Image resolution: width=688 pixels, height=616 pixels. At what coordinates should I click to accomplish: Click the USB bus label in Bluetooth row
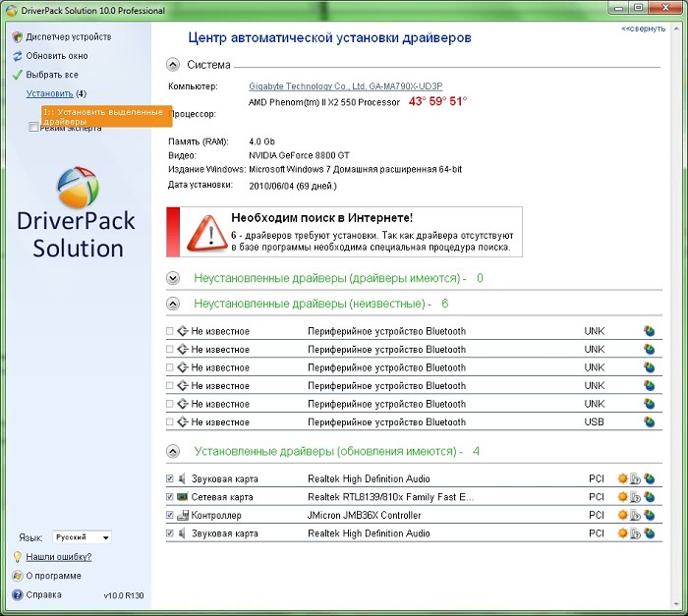pos(594,422)
